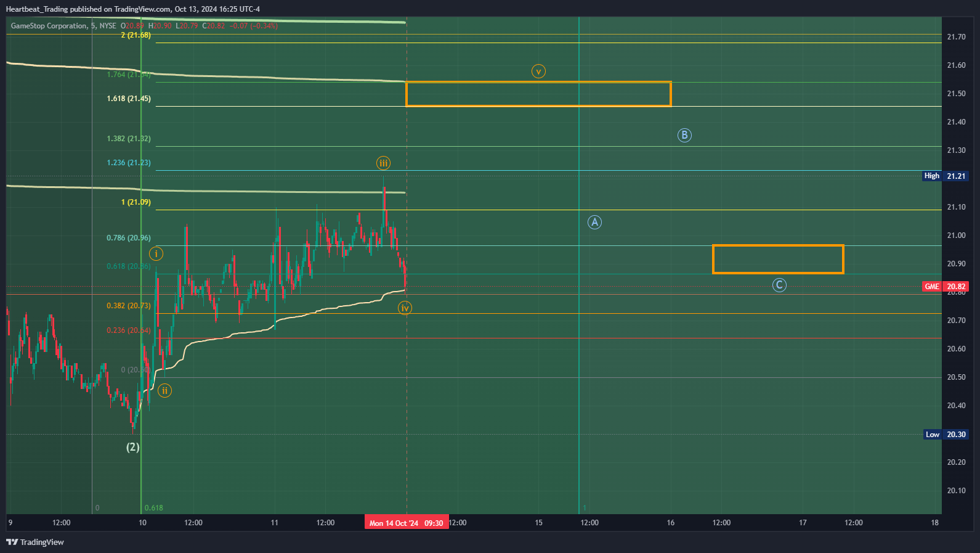Click day 16 on the time axis
The image size is (980, 553).
pyautogui.click(x=671, y=523)
